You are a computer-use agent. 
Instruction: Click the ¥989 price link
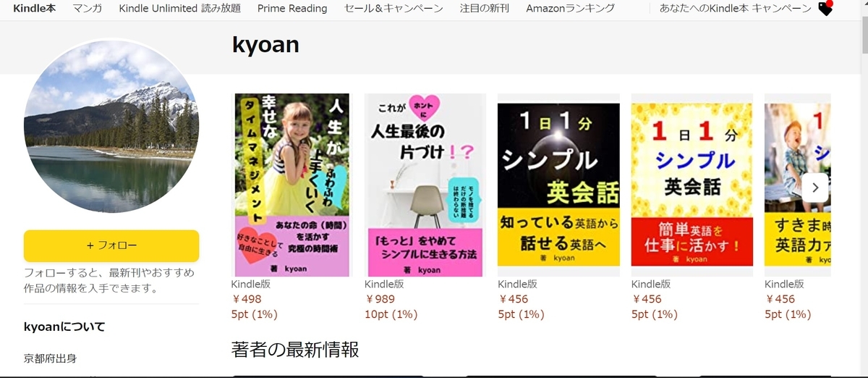(380, 299)
